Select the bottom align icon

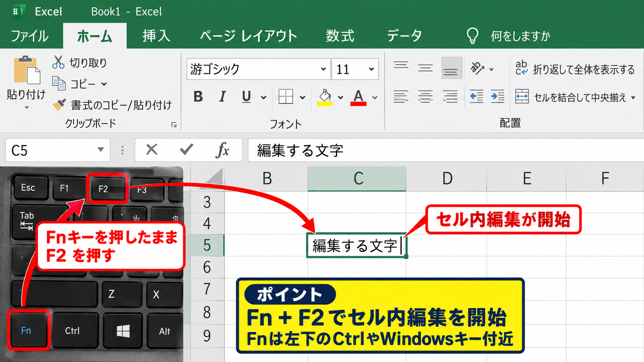tap(451, 68)
